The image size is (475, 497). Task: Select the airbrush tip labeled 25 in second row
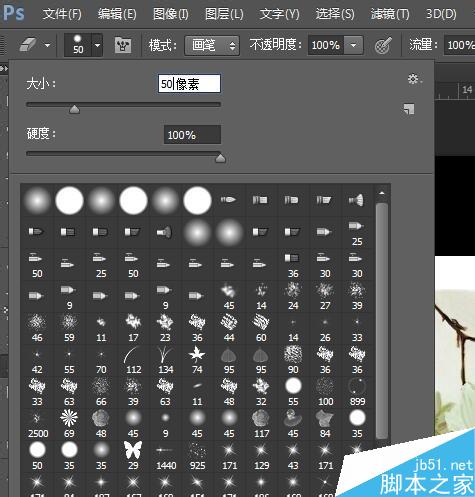point(357,231)
